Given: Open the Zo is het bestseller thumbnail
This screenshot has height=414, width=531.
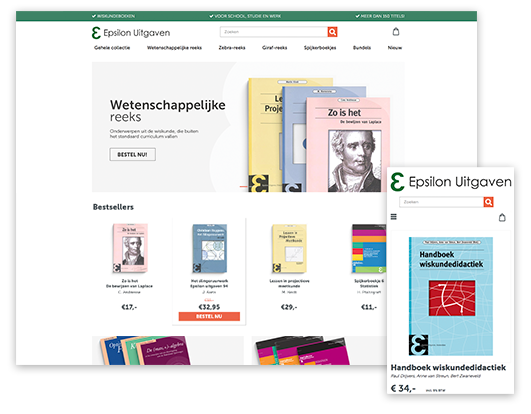Looking at the screenshot, I should click(x=130, y=248).
